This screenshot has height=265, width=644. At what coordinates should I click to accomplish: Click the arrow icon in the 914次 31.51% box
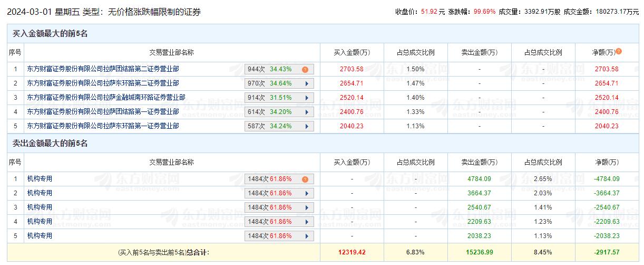point(306,98)
